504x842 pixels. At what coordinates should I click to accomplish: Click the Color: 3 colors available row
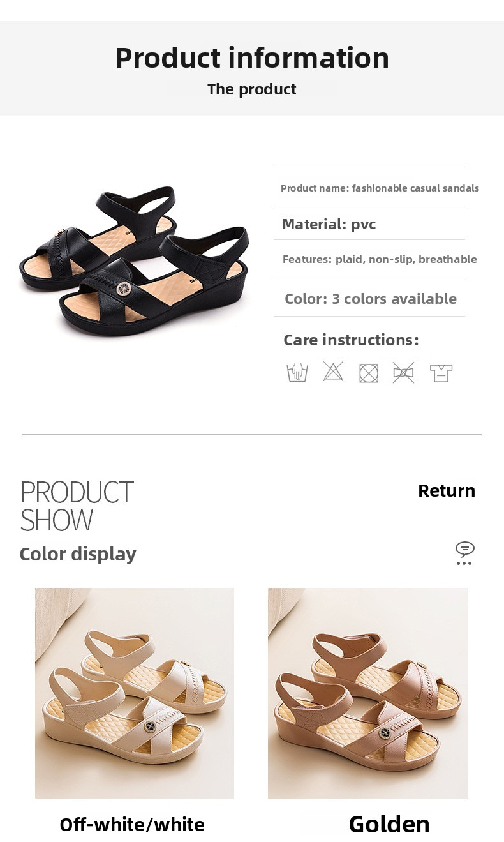click(x=371, y=299)
